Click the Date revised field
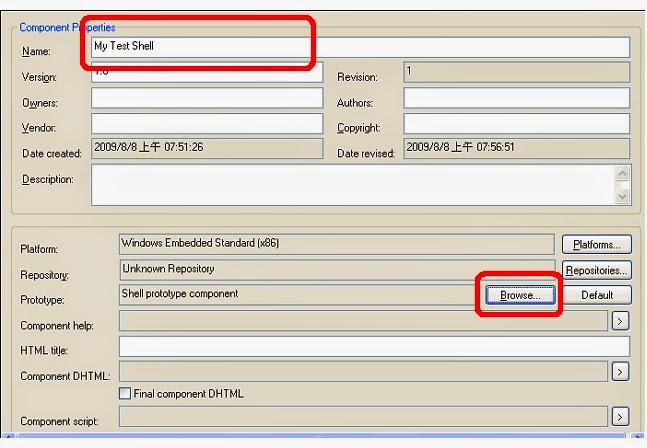This screenshot has width=647, height=448. 517,149
